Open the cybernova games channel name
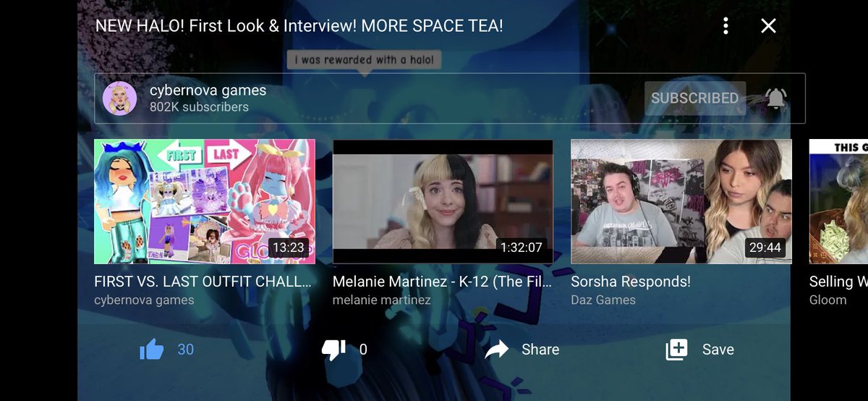The height and width of the screenshot is (401, 868). pos(208,90)
